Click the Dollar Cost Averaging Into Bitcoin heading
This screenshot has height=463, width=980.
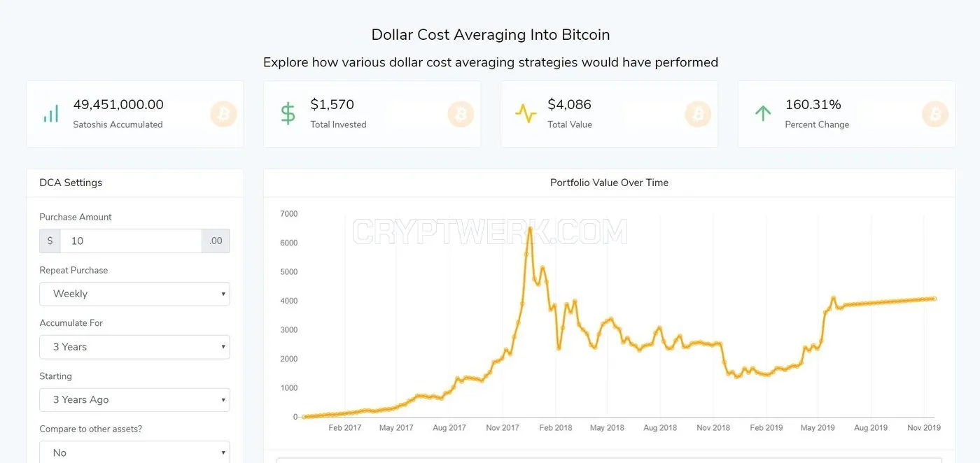pyautogui.click(x=490, y=34)
